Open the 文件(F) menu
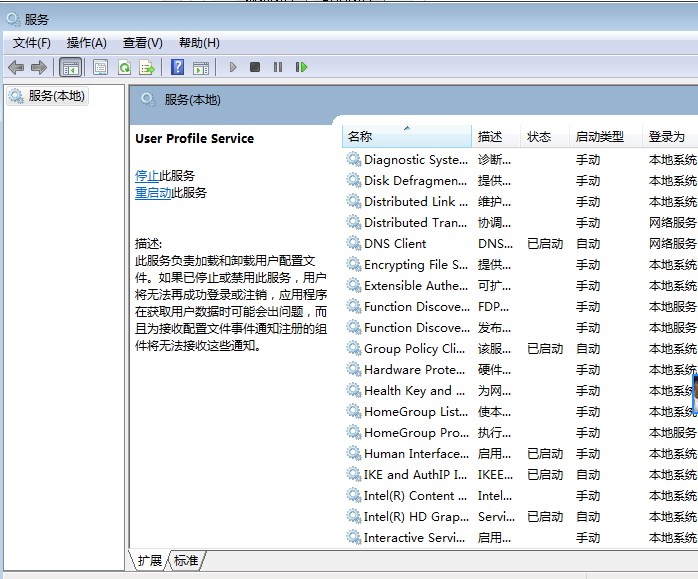This screenshot has width=698, height=579. pos(31,43)
